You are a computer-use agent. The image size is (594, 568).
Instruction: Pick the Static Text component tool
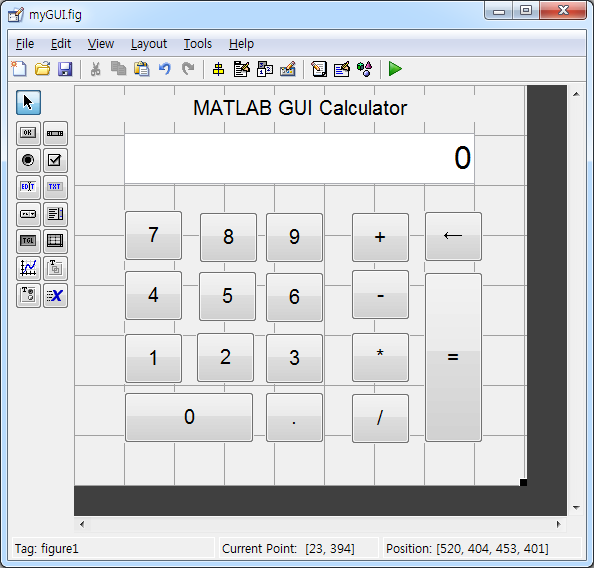coord(55,187)
